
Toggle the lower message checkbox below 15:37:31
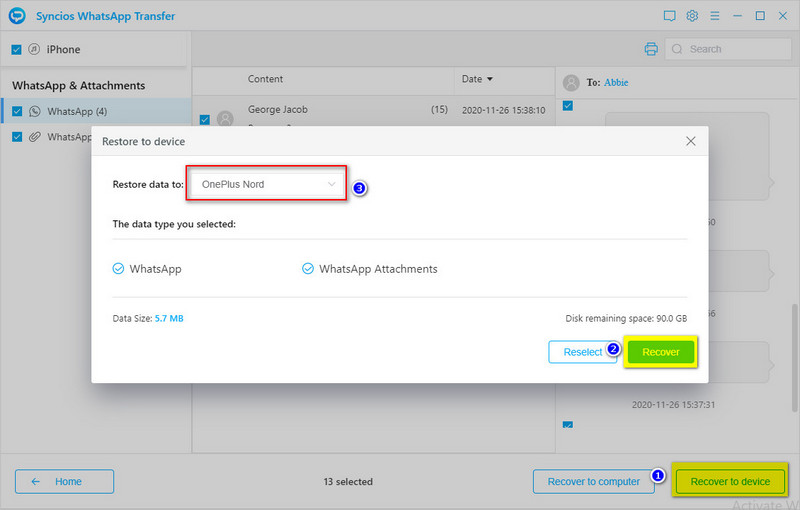tap(568, 424)
